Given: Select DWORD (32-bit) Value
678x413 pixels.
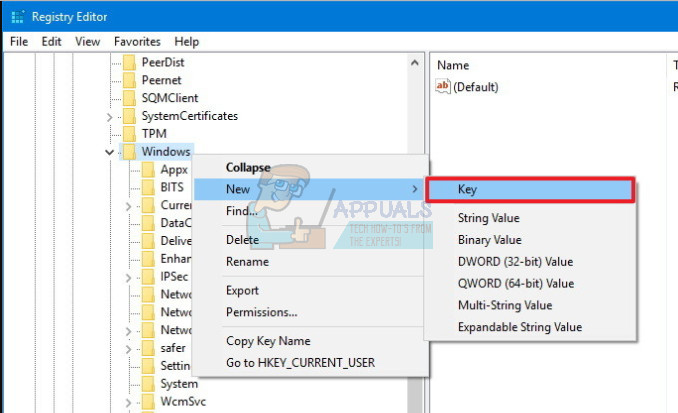Looking at the screenshot, I should (x=531, y=262).
